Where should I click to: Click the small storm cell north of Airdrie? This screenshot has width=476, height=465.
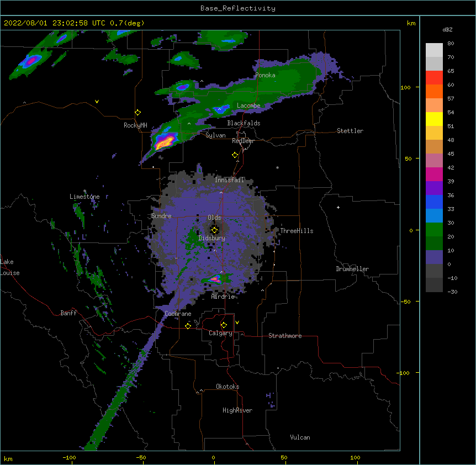click(216, 279)
